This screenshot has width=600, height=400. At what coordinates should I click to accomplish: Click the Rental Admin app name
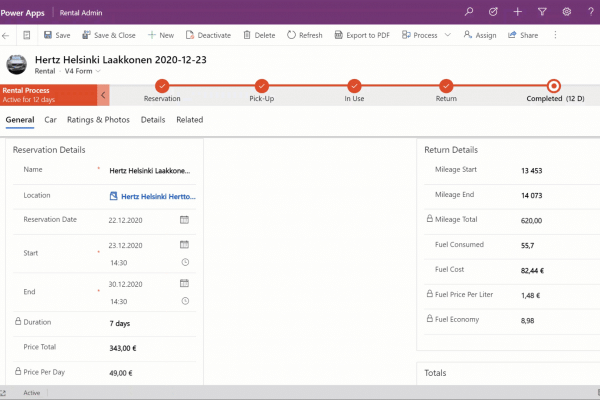81,13
